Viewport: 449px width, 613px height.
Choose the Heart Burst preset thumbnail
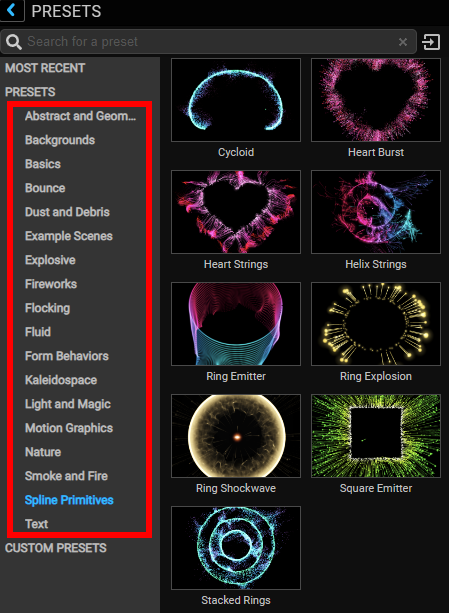(x=376, y=100)
